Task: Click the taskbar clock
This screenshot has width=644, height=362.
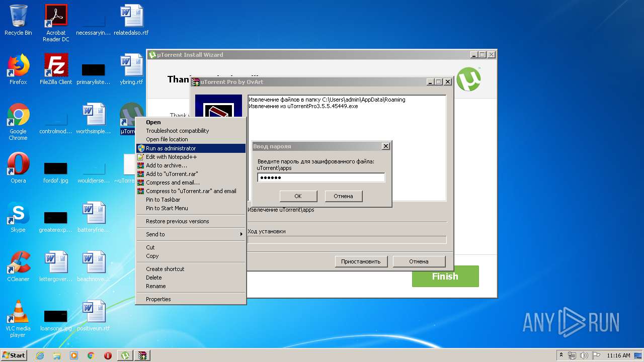Action: click(x=618, y=355)
